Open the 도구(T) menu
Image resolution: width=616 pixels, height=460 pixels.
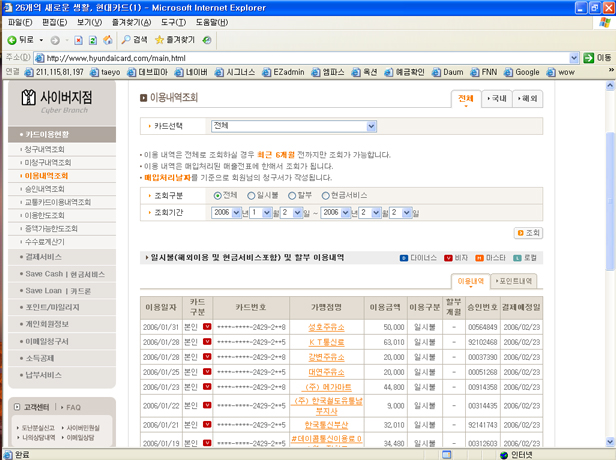coord(173,22)
